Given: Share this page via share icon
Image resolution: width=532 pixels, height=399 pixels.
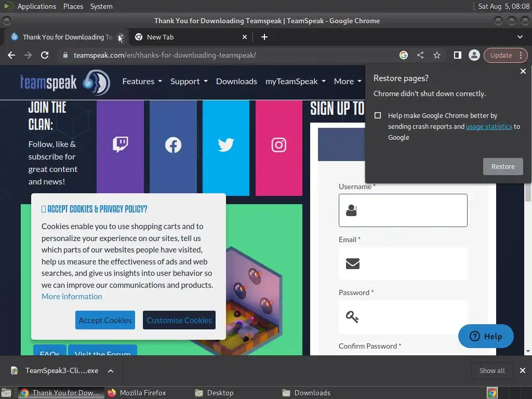Looking at the screenshot, I should click(420, 55).
